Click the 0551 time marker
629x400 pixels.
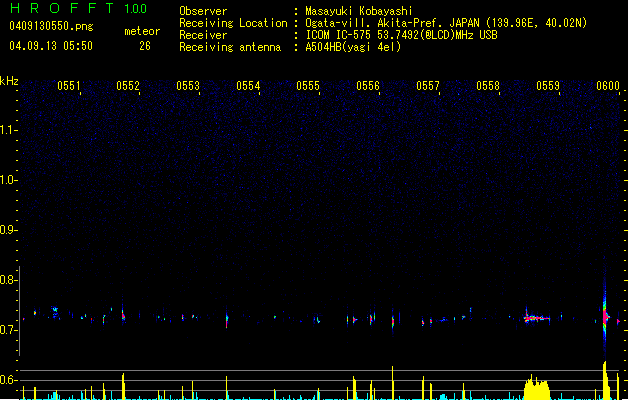(69, 86)
